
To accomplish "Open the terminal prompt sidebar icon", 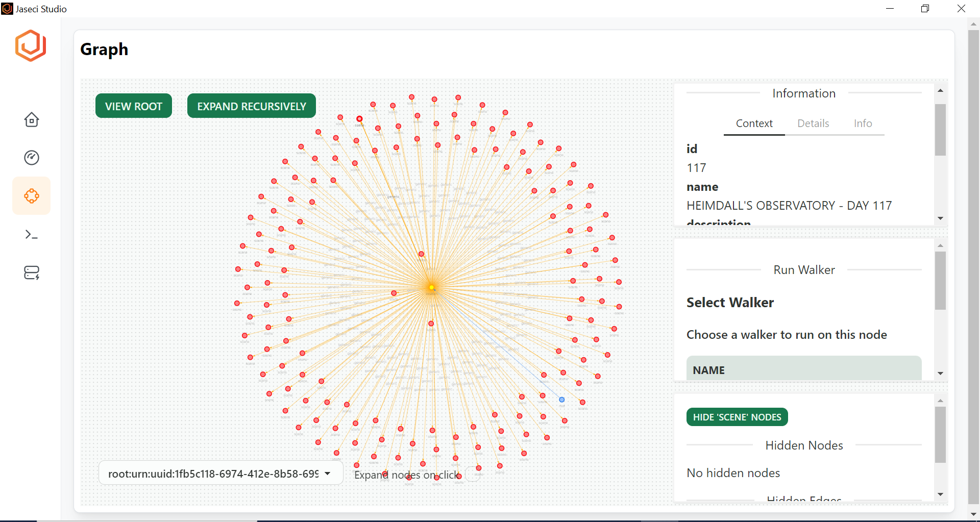I will pos(32,234).
